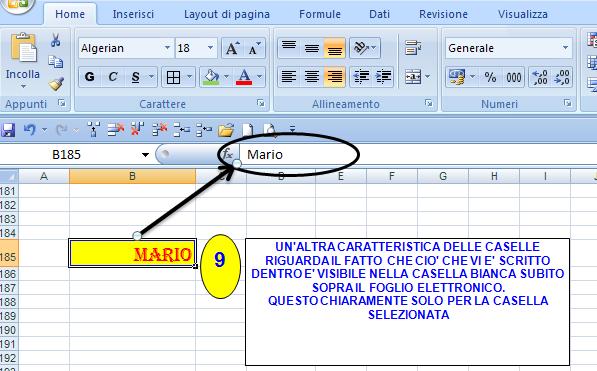Screen dimensions: 597x371
Task: Toggle top vertical alignment
Action: click(x=289, y=48)
